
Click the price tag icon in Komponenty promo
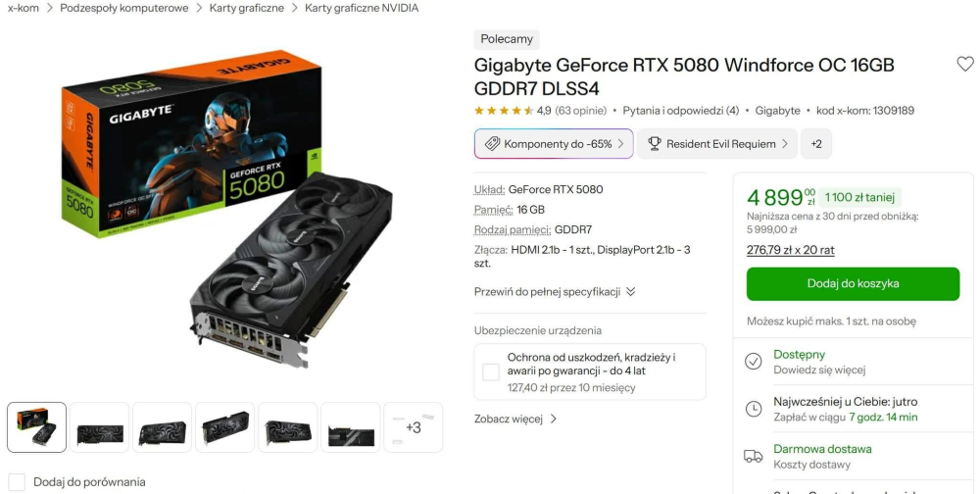[492, 144]
